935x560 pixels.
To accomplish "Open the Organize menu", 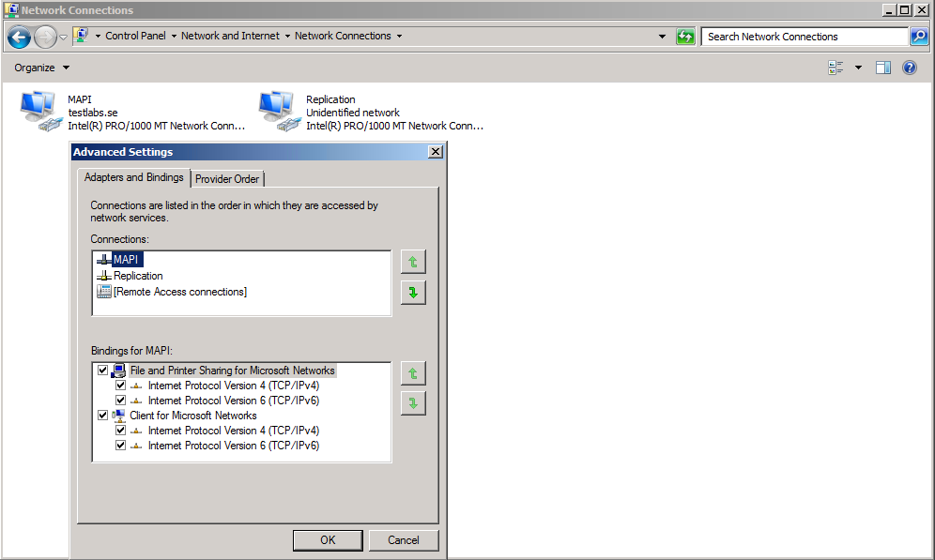I will pyautogui.click(x=41, y=68).
